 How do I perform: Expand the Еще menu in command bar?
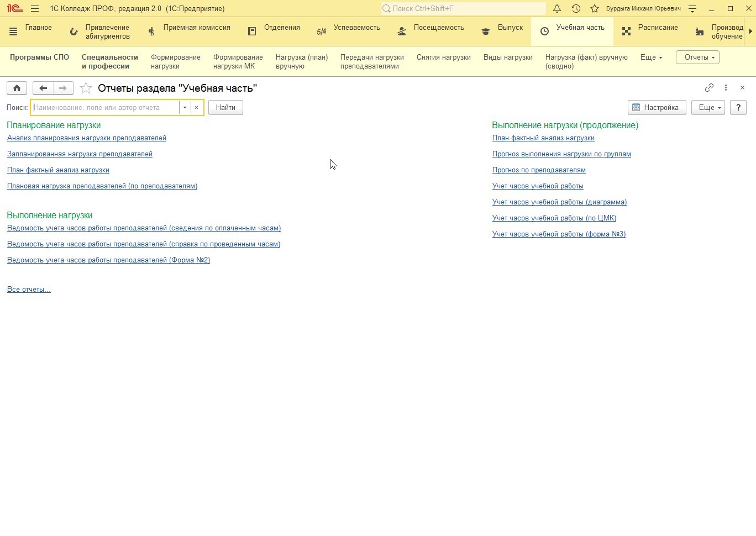pos(651,57)
